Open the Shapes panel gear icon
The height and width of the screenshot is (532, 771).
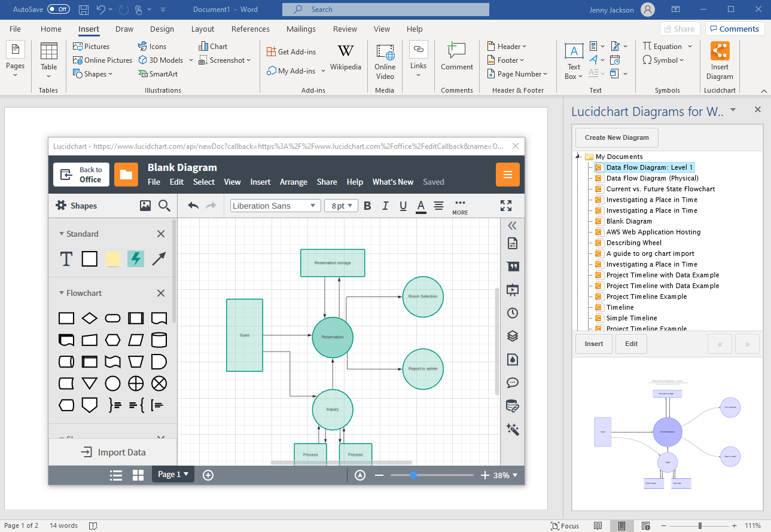(x=60, y=205)
